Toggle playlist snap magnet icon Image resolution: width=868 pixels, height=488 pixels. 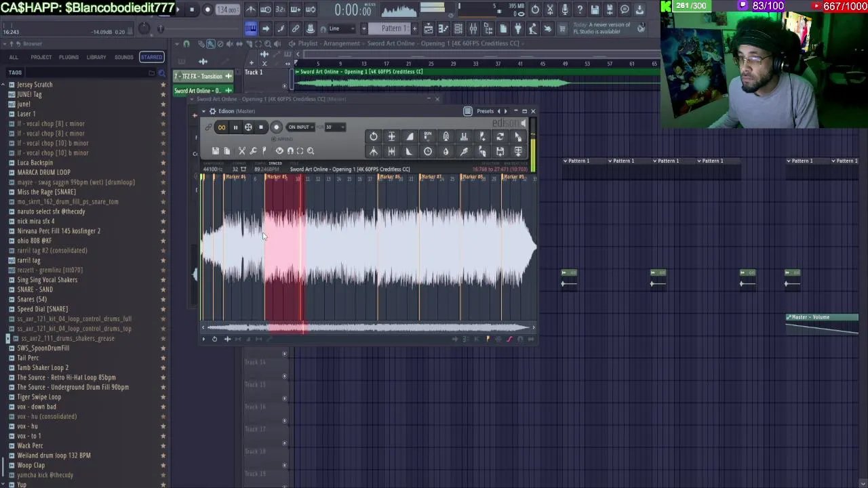point(186,43)
